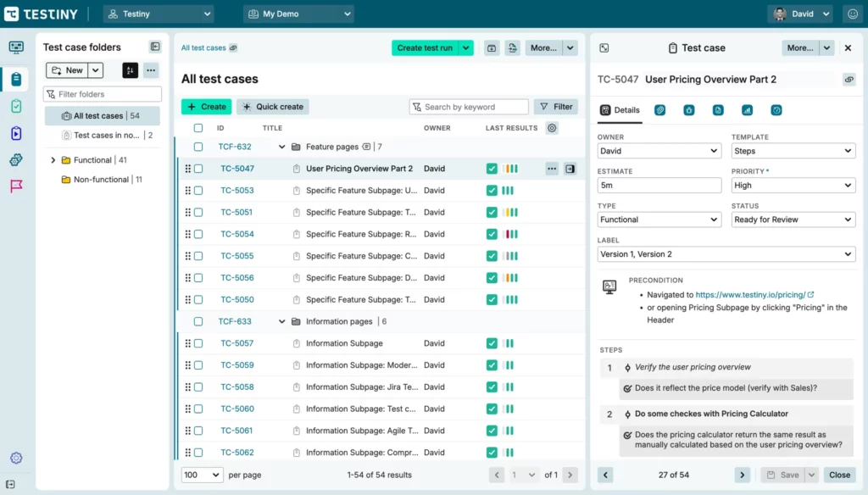Open the feedback smiley icon in header
868x495 pixels.
click(853, 14)
